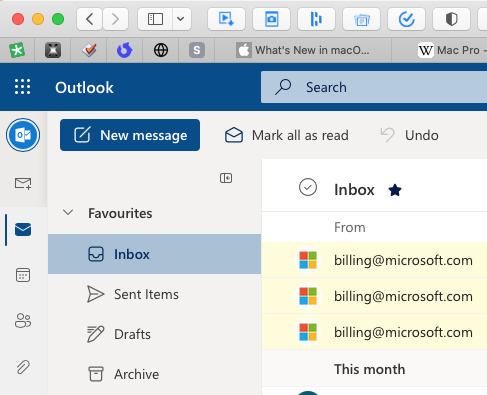487x395 pixels.
Task: Show or hide the Safari sidebar
Action: click(x=155, y=19)
